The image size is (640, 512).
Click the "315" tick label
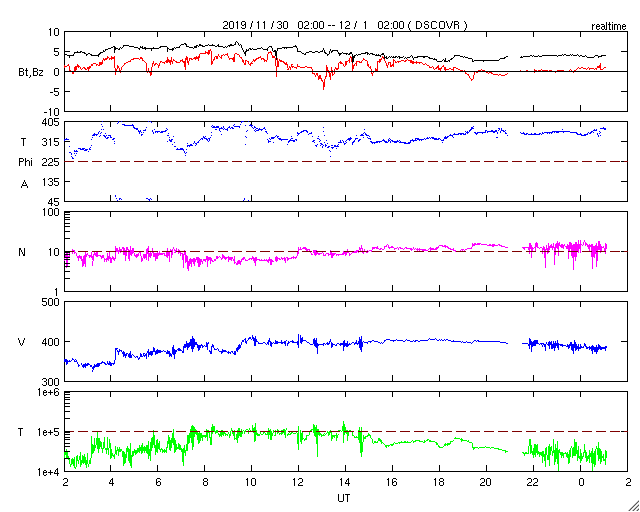click(52, 142)
